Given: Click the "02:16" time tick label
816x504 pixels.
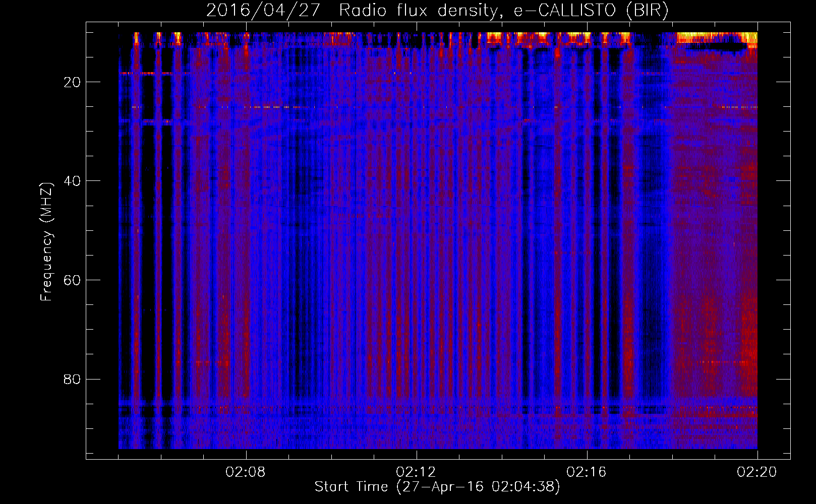Looking at the screenshot, I should coord(587,472).
